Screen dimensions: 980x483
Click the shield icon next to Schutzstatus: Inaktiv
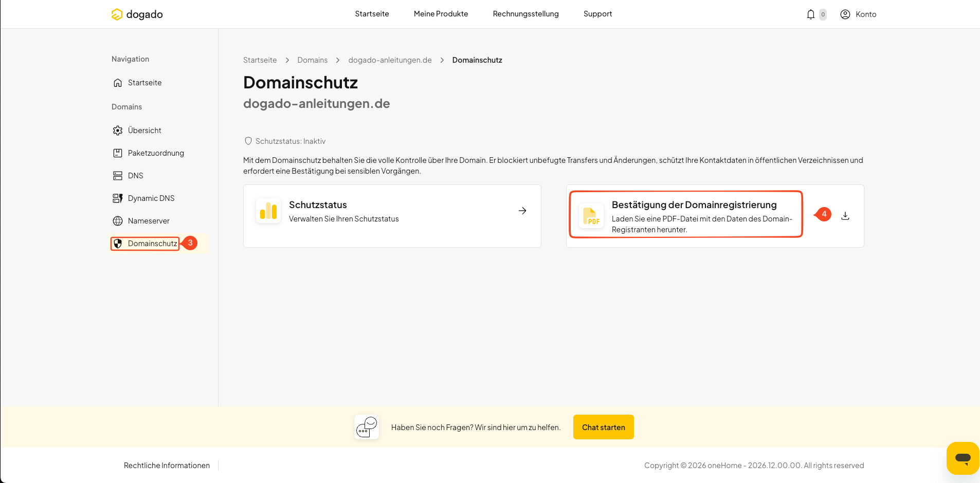[248, 141]
